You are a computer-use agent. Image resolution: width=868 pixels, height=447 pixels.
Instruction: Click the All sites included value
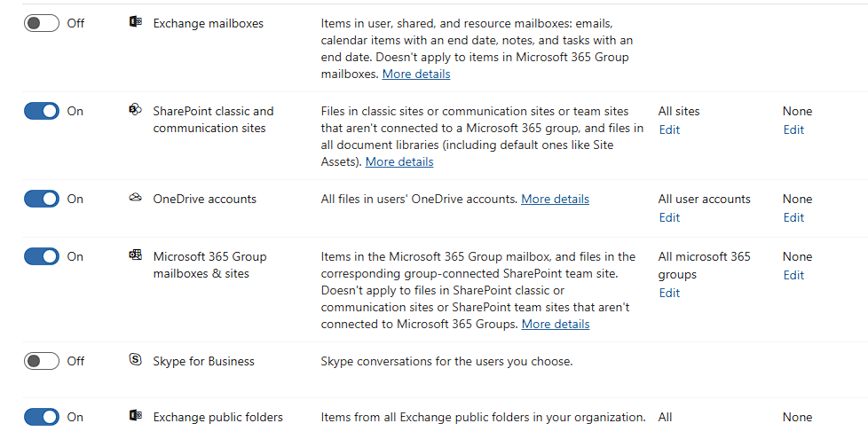[x=679, y=111]
